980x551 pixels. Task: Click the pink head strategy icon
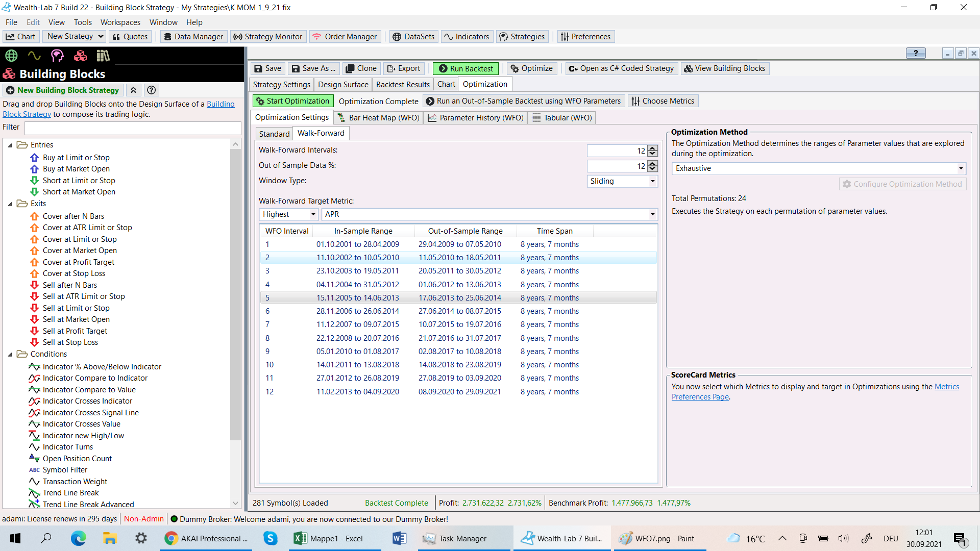tap(57, 56)
